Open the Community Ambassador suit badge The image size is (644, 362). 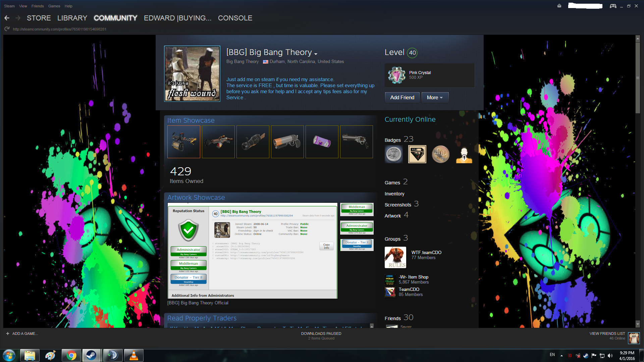click(464, 155)
